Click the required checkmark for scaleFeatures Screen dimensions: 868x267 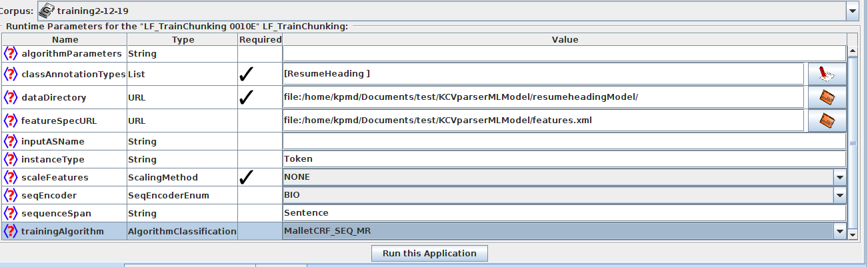246,177
